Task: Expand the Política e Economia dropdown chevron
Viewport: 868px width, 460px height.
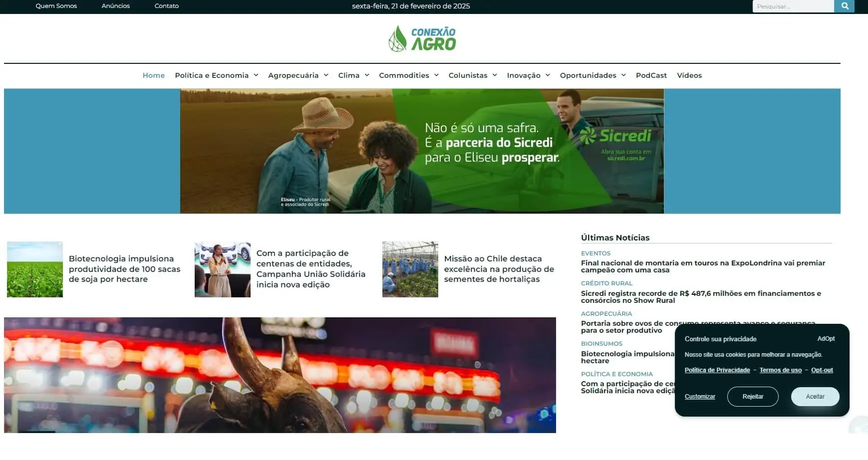Action: (x=256, y=75)
